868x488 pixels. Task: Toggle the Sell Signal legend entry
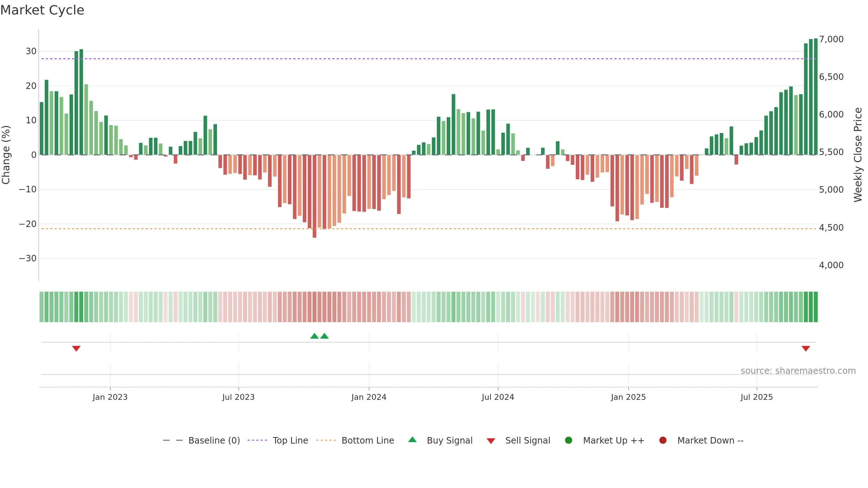(x=518, y=440)
